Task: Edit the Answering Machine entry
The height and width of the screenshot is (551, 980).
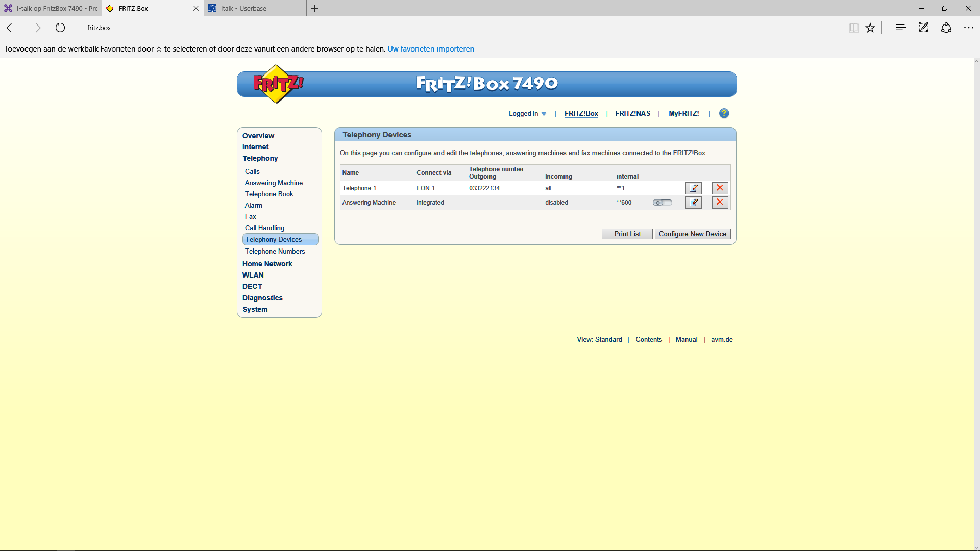Action: pyautogui.click(x=693, y=203)
